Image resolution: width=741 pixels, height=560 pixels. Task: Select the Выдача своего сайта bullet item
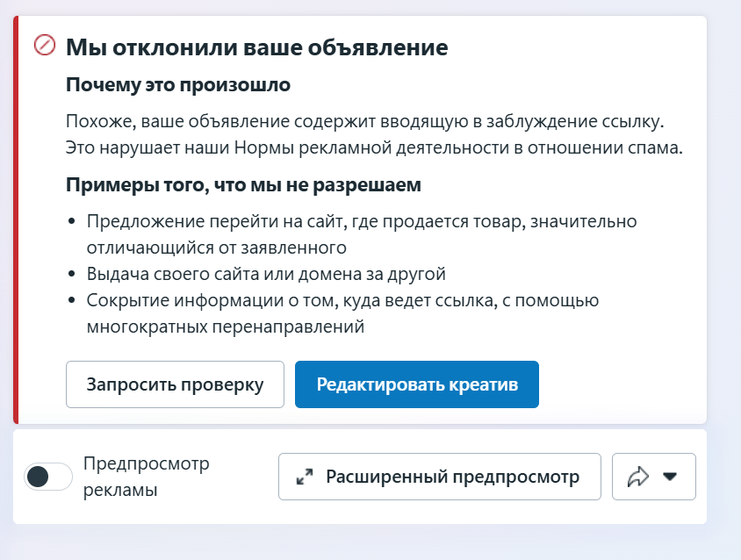point(266,274)
